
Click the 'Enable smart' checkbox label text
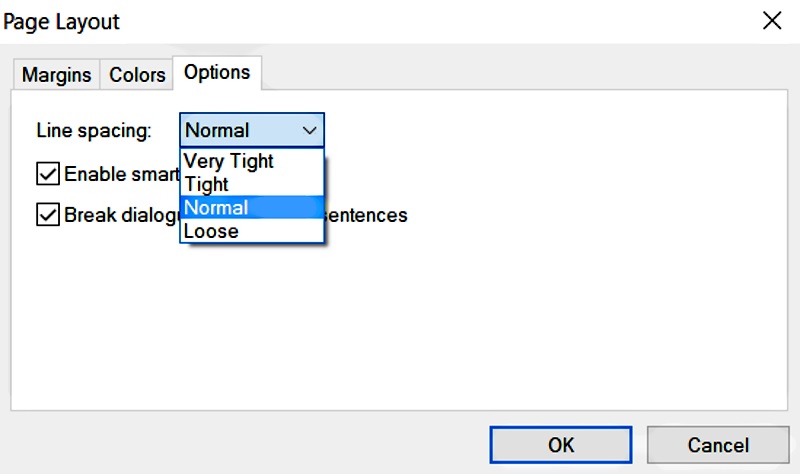[x=122, y=174]
